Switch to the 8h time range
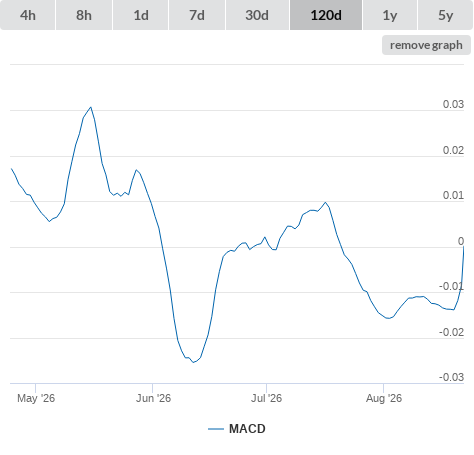 point(84,15)
